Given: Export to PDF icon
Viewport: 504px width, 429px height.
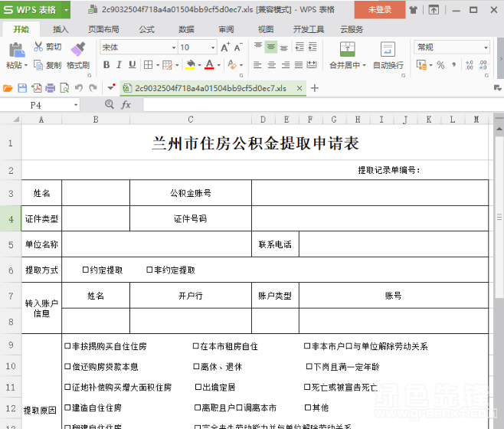Looking at the screenshot, I should [x=36, y=88].
